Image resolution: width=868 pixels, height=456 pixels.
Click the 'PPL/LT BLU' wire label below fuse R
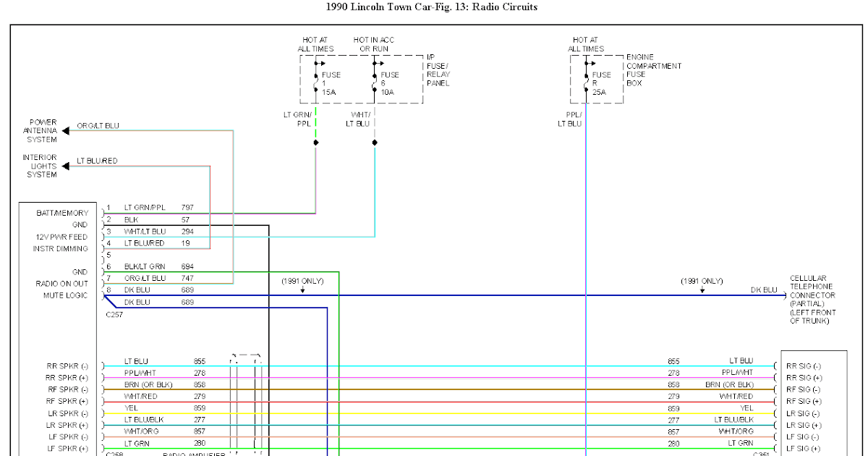(569, 119)
